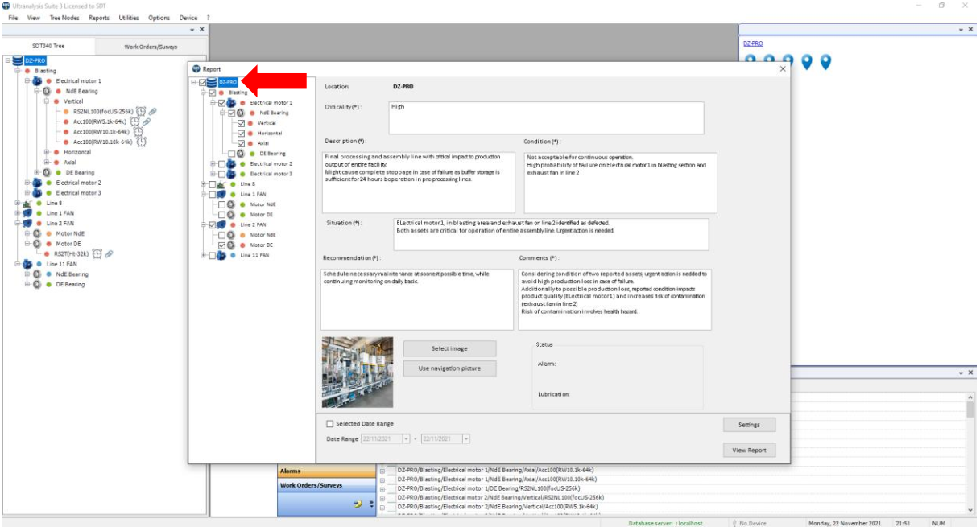This screenshot has height=531, width=980.
Task: Switch to the Work Orders/Surveys tab
Action: [151, 47]
